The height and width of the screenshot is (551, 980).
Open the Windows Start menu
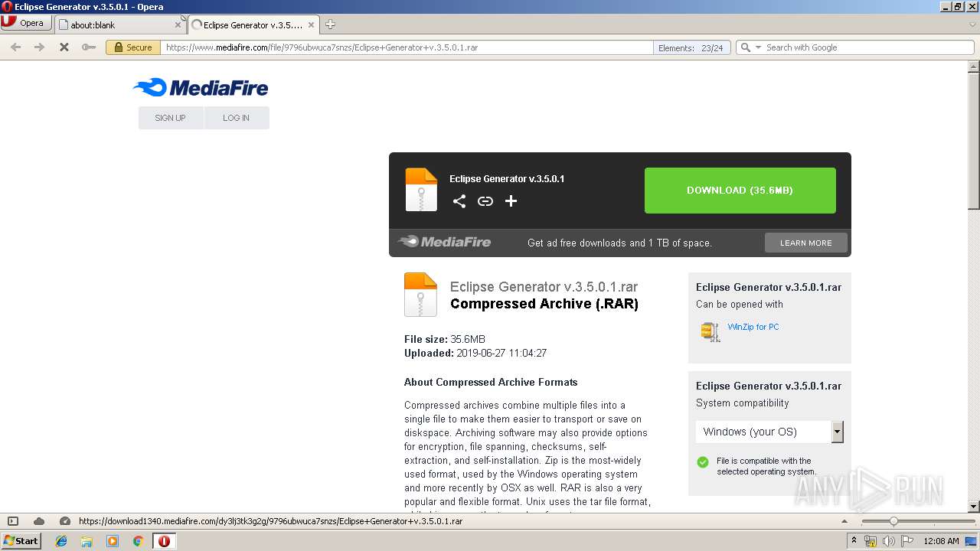21,541
